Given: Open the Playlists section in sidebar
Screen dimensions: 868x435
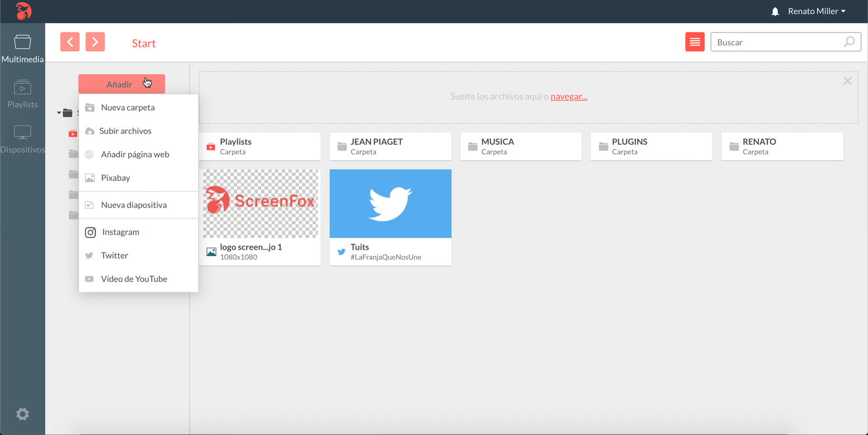Looking at the screenshot, I should tap(23, 94).
